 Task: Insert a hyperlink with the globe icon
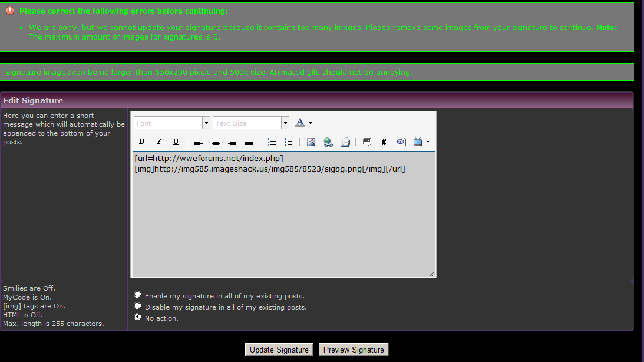click(328, 141)
